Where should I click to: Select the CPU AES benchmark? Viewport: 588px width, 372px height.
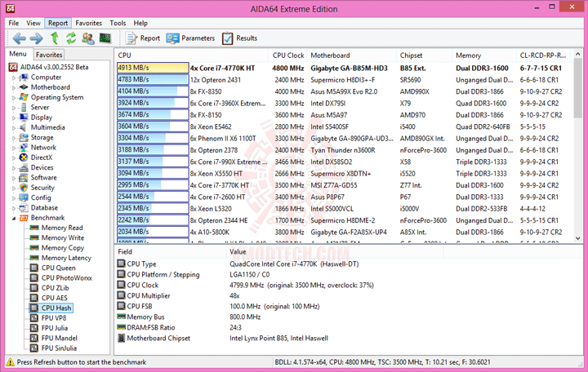tap(55, 299)
